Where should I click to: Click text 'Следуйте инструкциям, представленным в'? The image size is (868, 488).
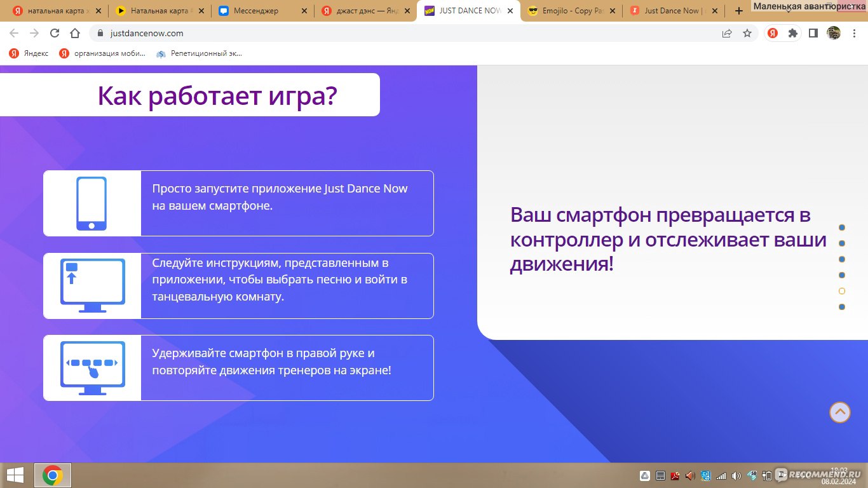point(270,262)
